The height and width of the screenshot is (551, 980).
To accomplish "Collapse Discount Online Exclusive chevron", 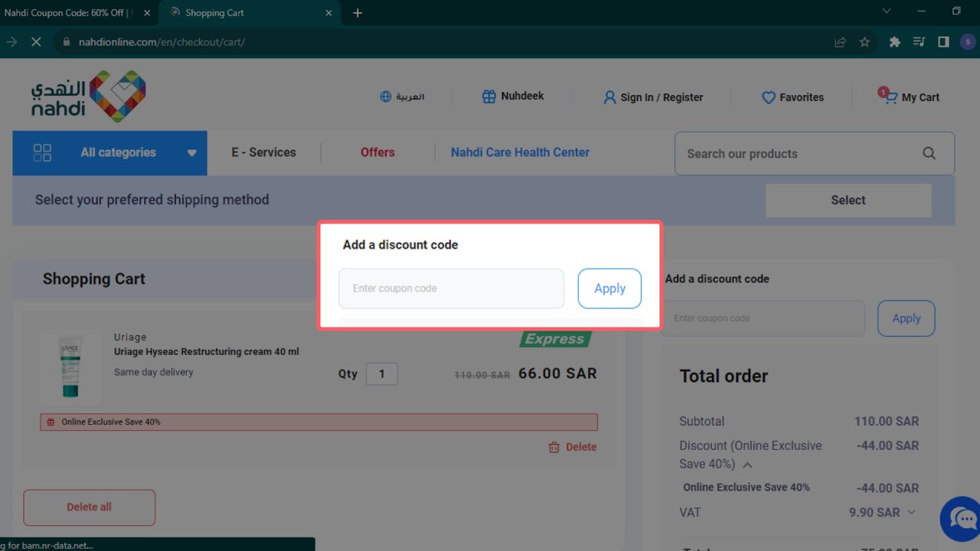I will pos(747,465).
